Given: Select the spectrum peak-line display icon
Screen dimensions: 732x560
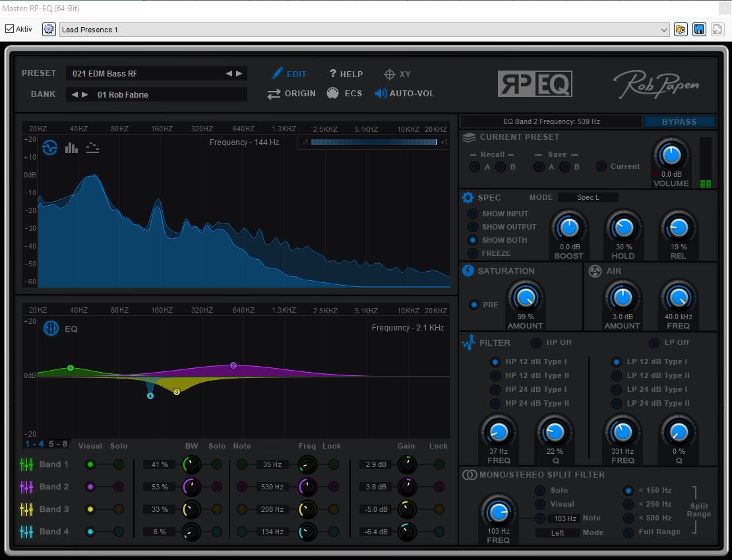Looking at the screenshot, I should [x=92, y=148].
